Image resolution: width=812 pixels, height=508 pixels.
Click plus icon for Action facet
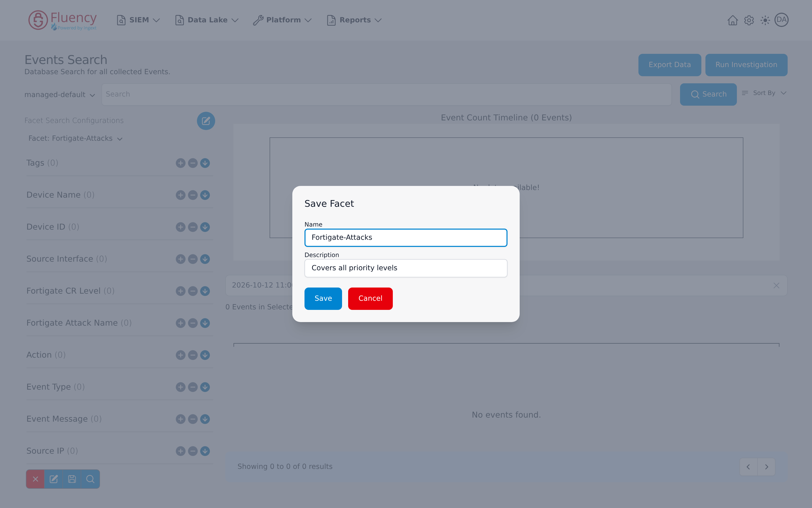point(180,355)
